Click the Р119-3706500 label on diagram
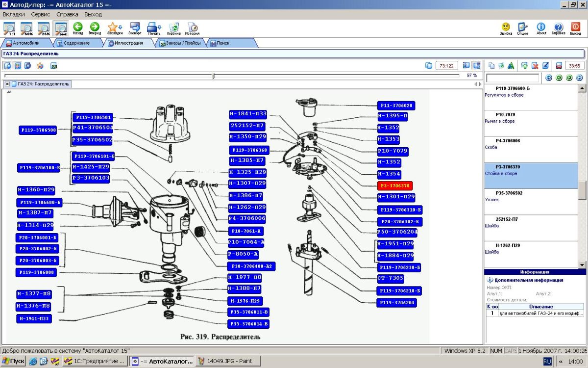The width and height of the screenshot is (588, 368). click(38, 131)
